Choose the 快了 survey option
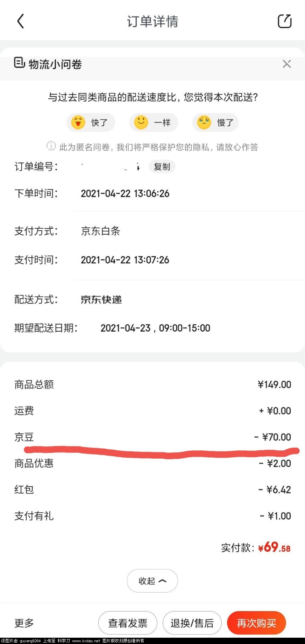The width and height of the screenshot is (305, 644). coord(91,122)
